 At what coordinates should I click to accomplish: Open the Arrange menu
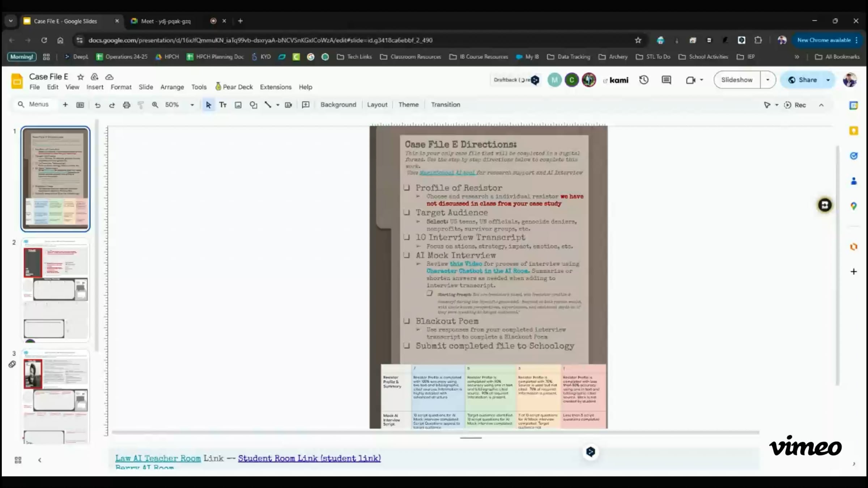click(x=172, y=87)
